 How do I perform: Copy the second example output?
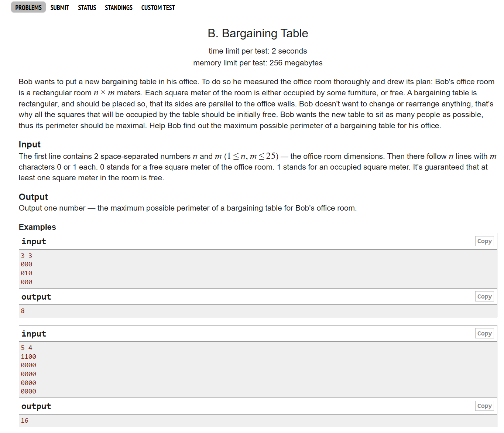click(484, 406)
